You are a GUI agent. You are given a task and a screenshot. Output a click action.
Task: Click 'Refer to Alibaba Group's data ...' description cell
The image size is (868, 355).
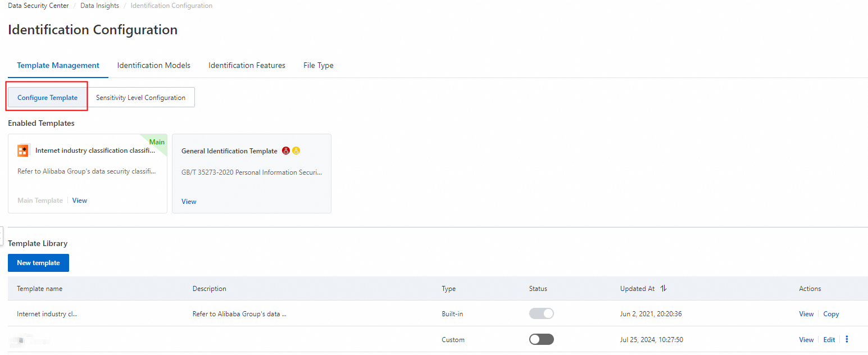(239, 314)
